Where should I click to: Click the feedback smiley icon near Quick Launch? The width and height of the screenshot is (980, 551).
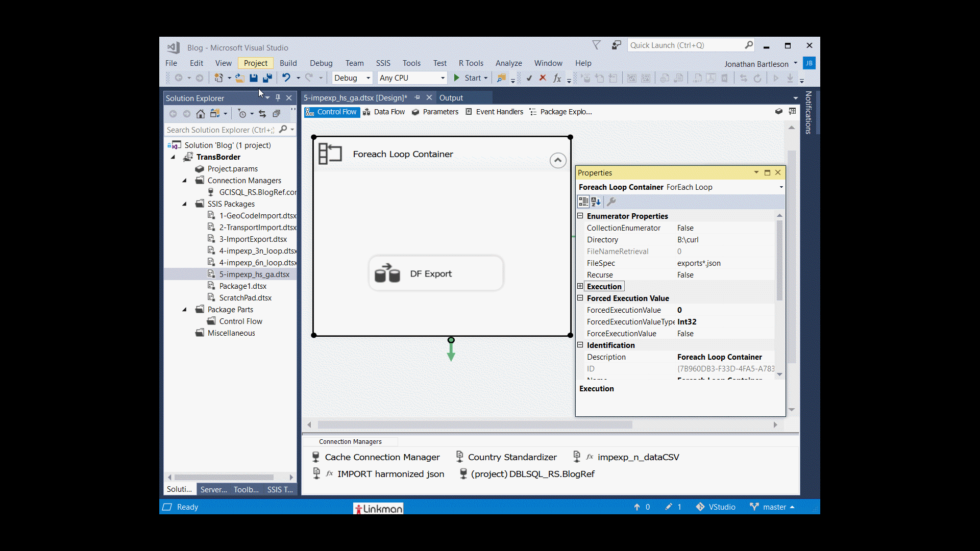[x=616, y=45]
